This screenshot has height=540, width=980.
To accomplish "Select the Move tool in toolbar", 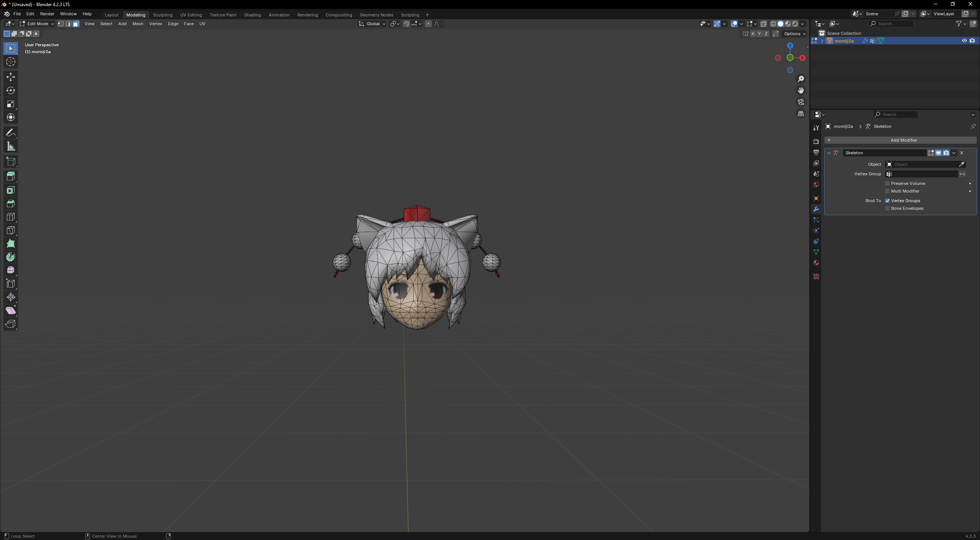I will (x=11, y=77).
